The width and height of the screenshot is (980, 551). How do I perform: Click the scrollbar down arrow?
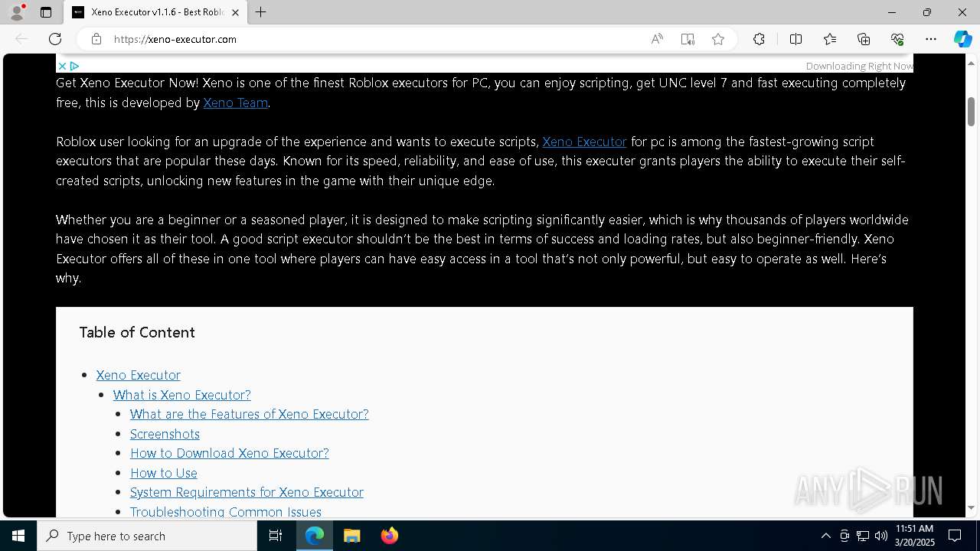tap(971, 508)
